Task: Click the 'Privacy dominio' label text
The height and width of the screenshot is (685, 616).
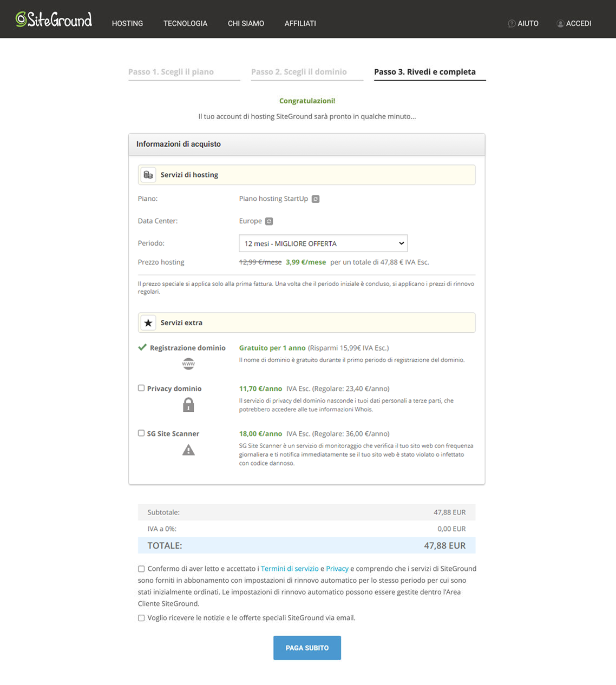Action: coord(174,388)
